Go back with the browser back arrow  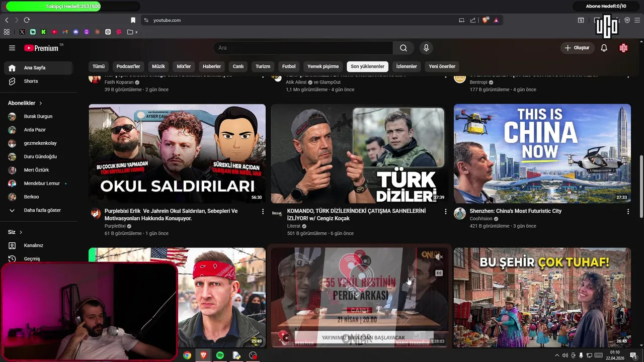(x=7, y=20)
